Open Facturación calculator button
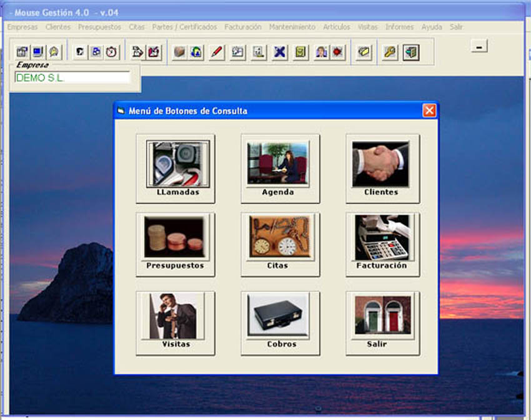 tap(381, 244)
